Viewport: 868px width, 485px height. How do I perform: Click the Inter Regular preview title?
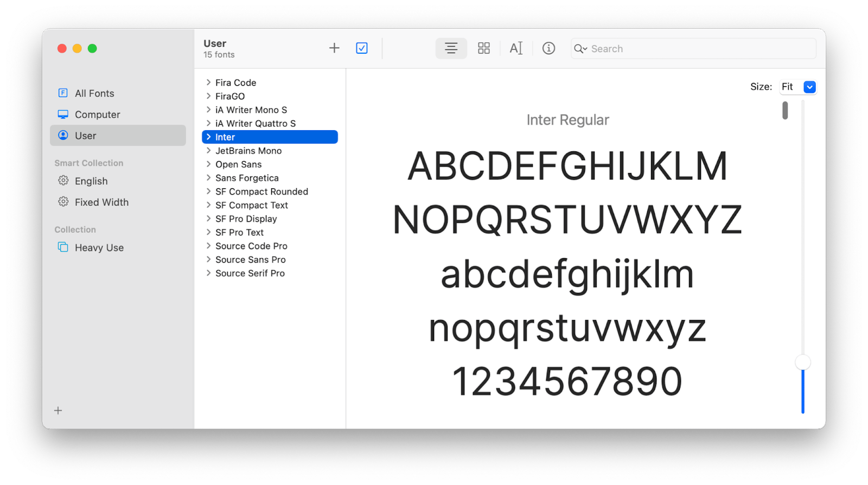pyautogui.click(x=567, y=120)
